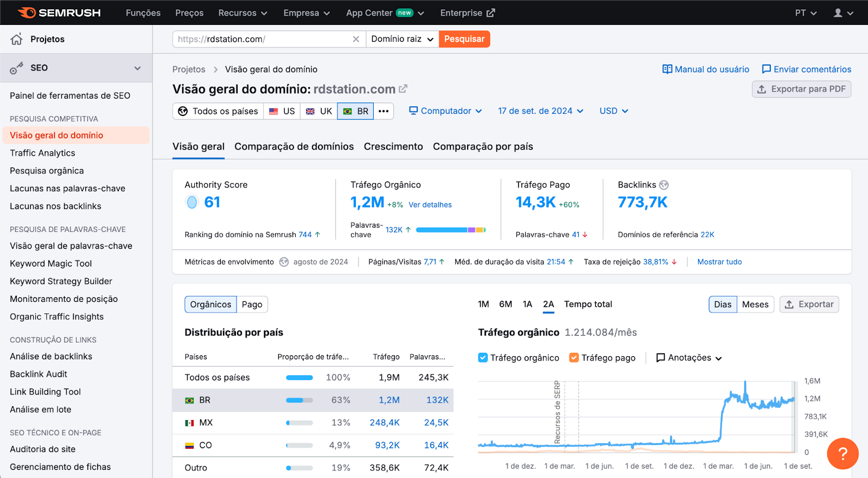Open the PT language dropdown
The height and width of the screenshot is (478, 868).
pos(806,13)
